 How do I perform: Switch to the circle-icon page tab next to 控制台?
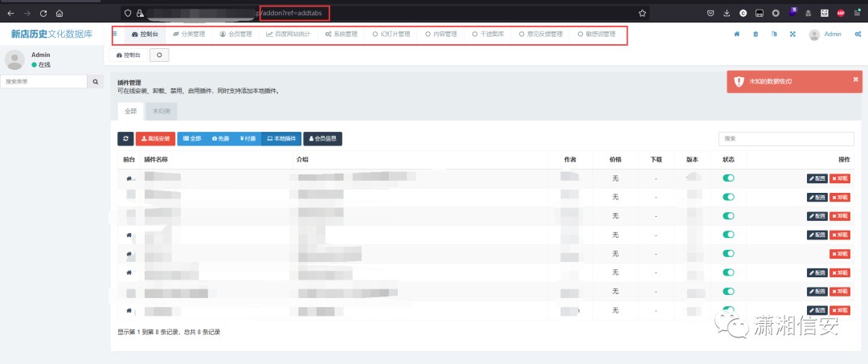[x=159, y=55]
